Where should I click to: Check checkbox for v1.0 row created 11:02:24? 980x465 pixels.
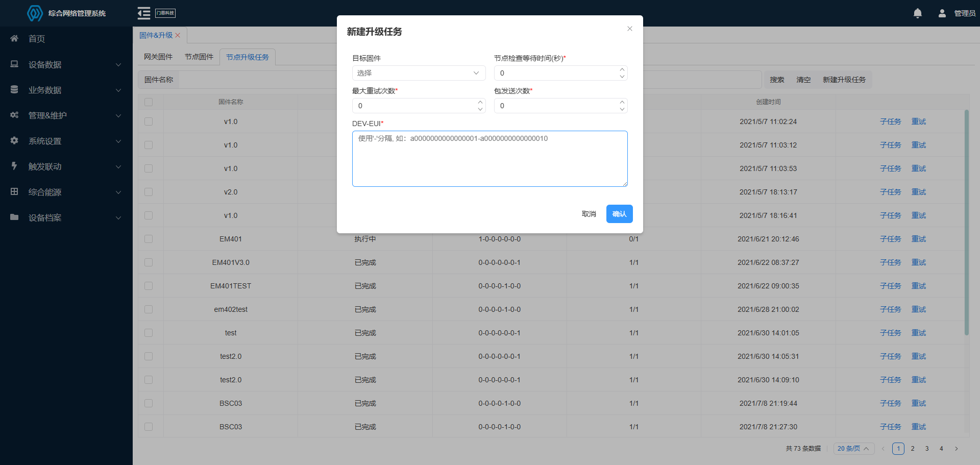point(149,121)
